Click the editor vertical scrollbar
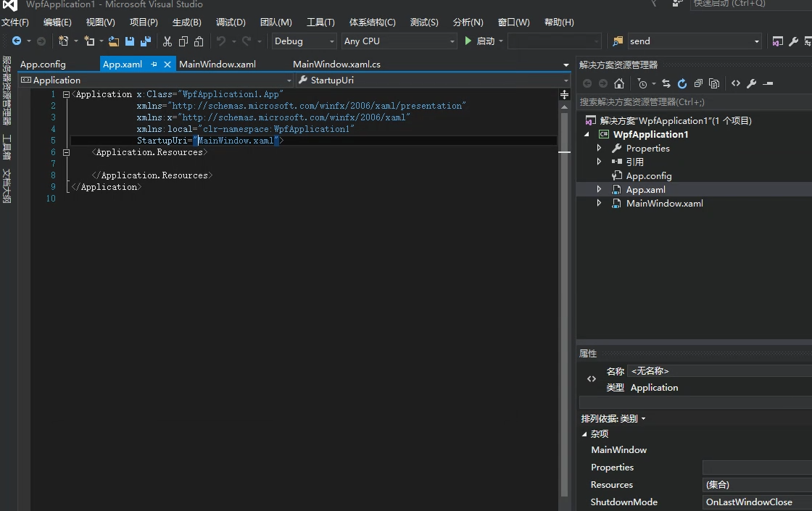The width and height of the screenshot is (812, 511). (x=563, y=290)
